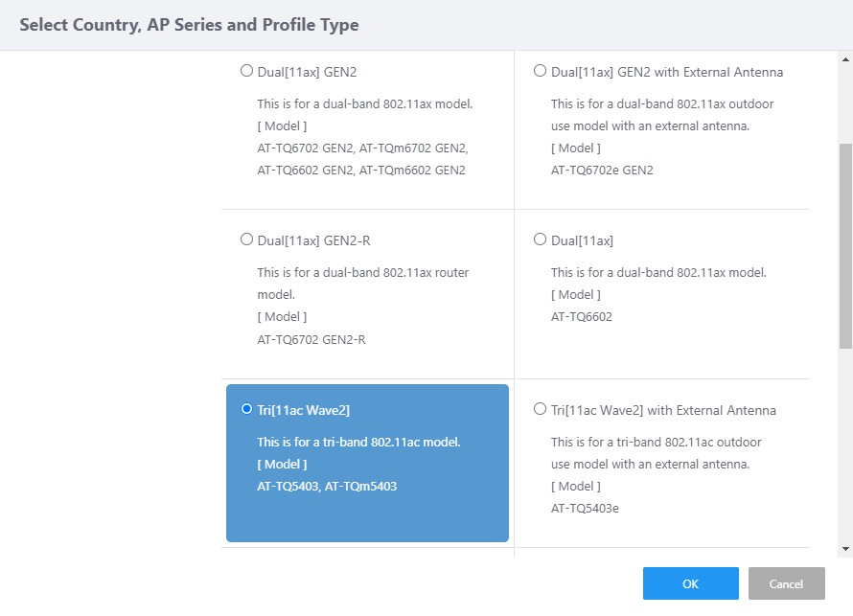The height and width of the screenshot is (616, 853).
Task: Click 'This is for a tri-band 802.11ac model' description
Action: [358, 443]
